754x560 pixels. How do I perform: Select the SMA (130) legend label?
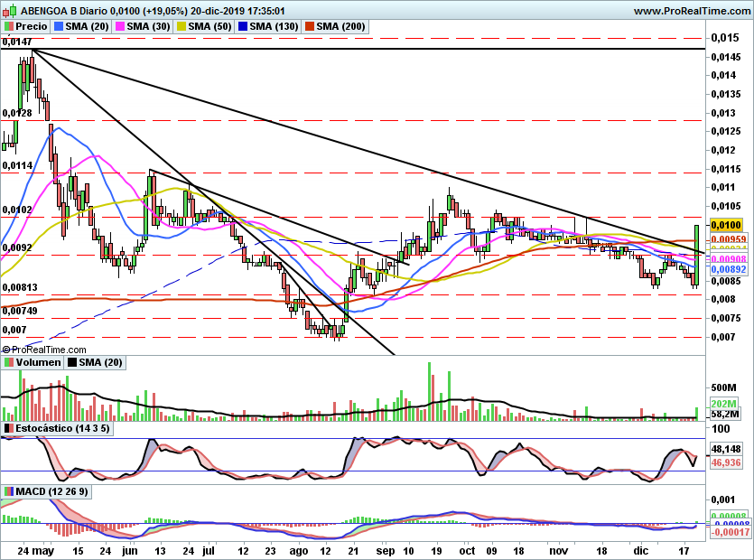pos(272,27)
